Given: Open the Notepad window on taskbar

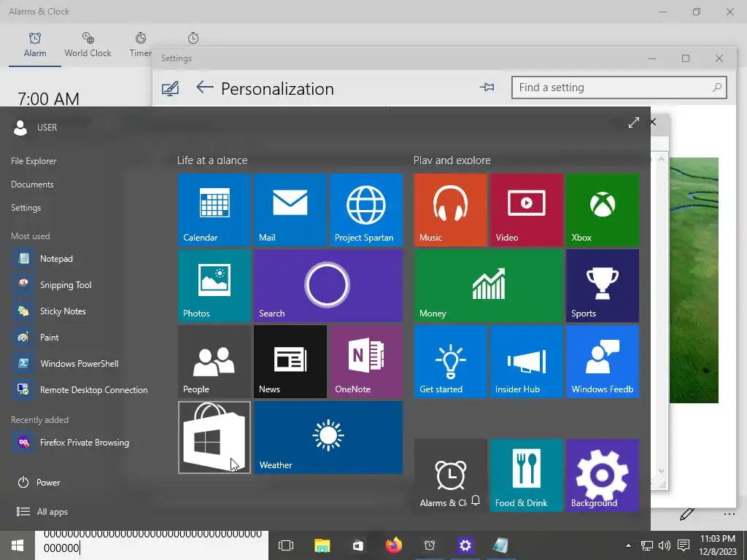Looking at the screenshot, I should click(500, 545).
